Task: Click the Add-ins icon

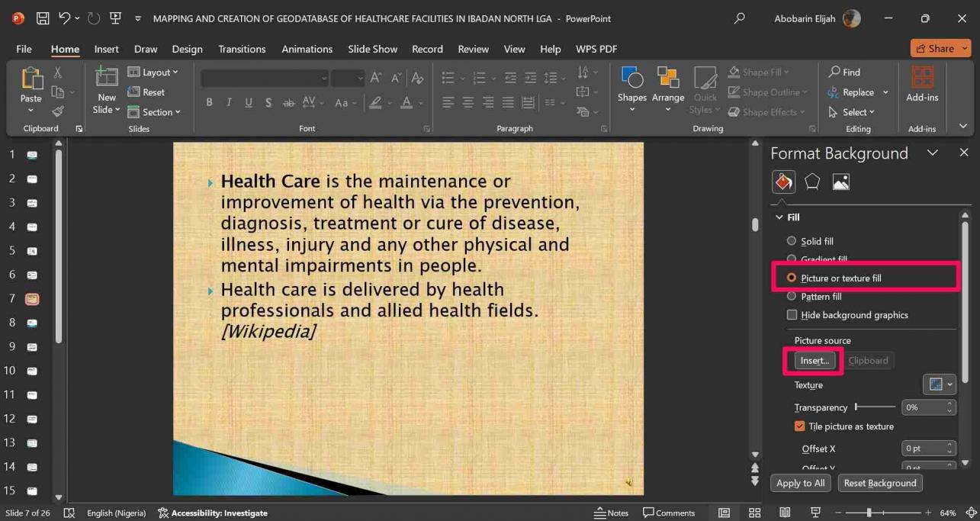Action: coord(922,79)
